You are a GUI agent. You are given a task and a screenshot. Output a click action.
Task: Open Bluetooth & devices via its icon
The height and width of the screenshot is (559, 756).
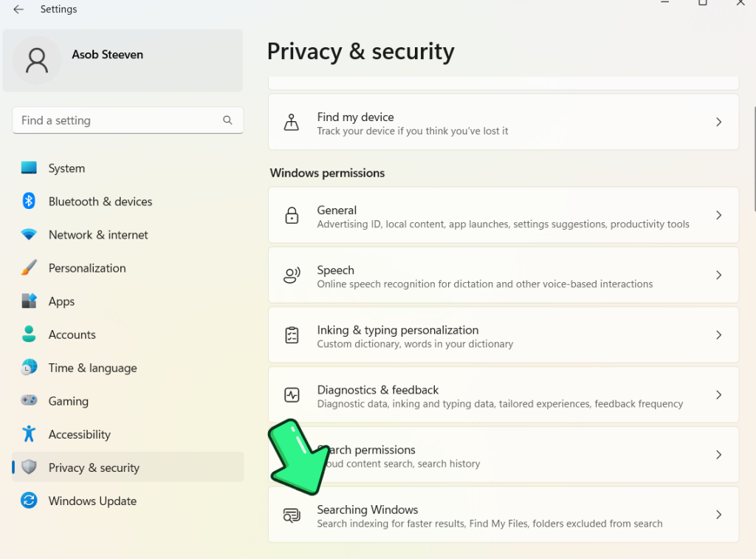tap(29, 201)
